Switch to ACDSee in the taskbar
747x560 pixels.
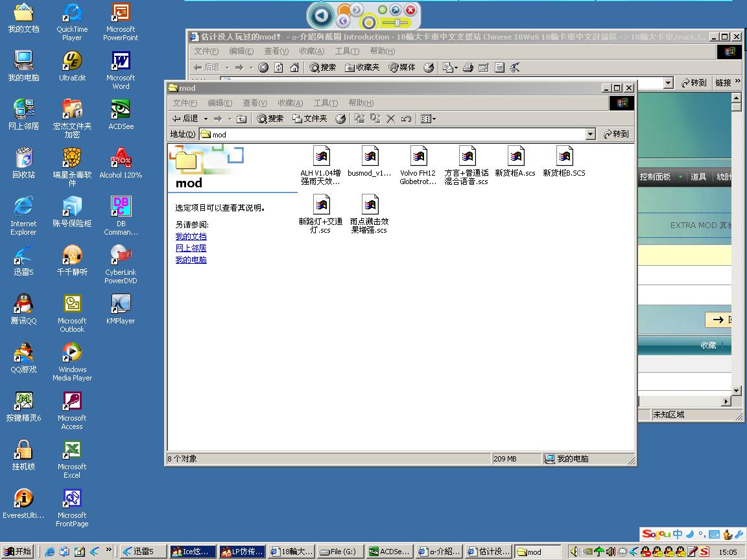[388, 552]
